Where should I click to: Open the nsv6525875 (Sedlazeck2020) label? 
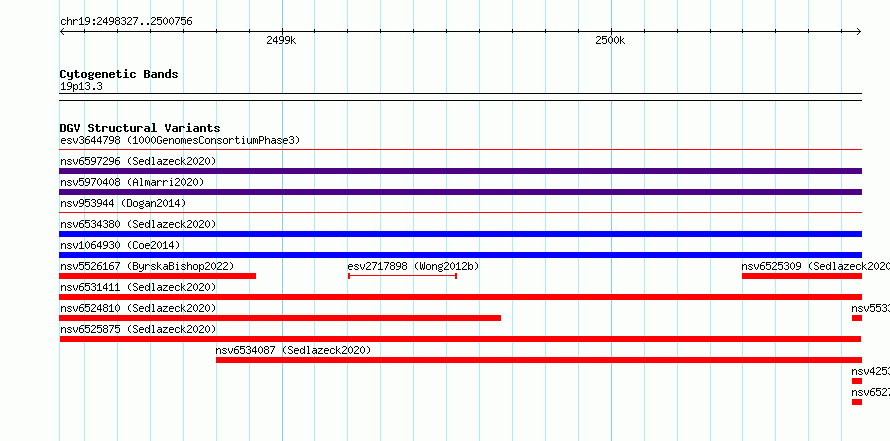point(138,329)
